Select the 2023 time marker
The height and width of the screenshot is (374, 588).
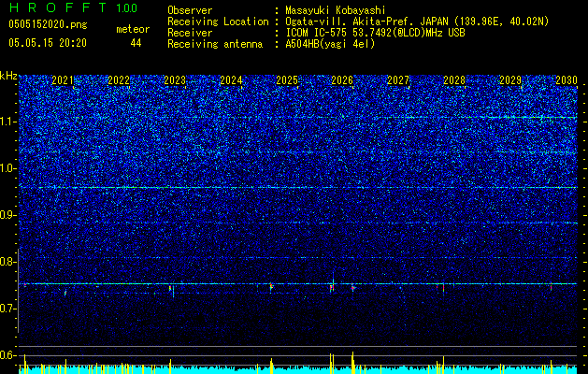pos(175,80)
